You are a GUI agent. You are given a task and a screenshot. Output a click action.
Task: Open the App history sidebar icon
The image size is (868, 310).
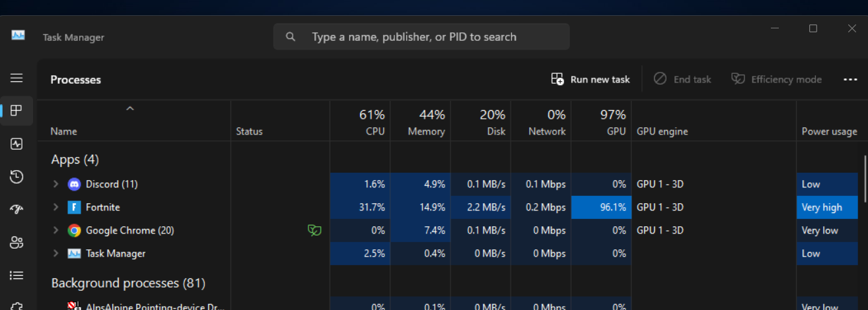tap(17, 176)
